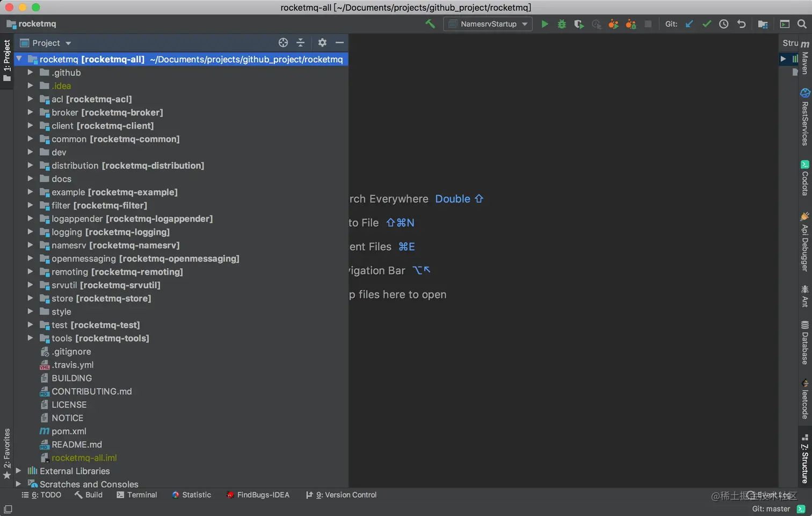The width and height of the screenshot is (812, 516).
Task: Click the tool-window toggle square in status bar
Action: pyautogui.click(x=8, y=509)
